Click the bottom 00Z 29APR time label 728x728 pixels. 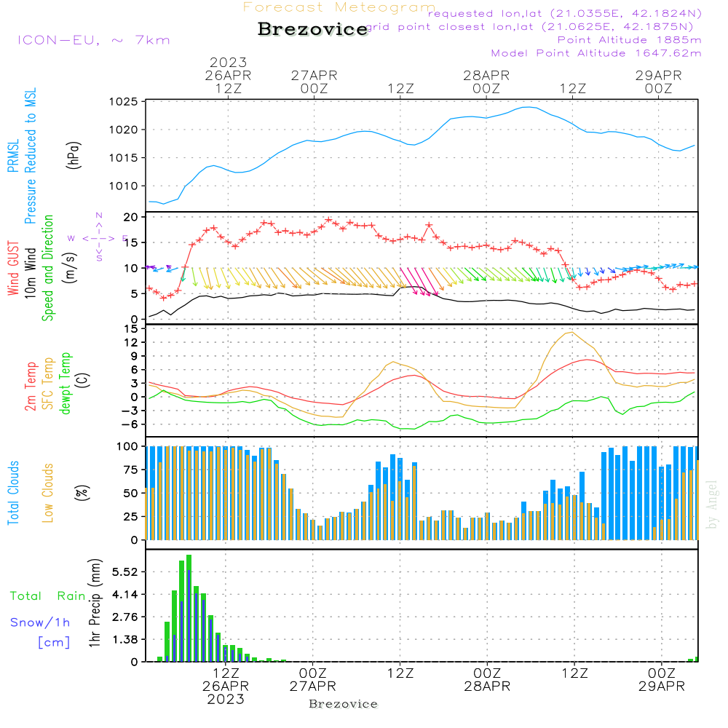coord(661,679)
